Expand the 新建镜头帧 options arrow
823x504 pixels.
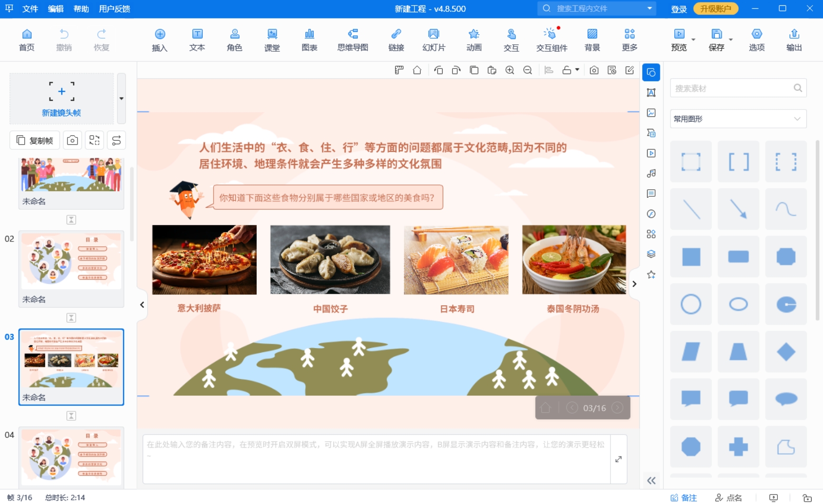(121, 98)
